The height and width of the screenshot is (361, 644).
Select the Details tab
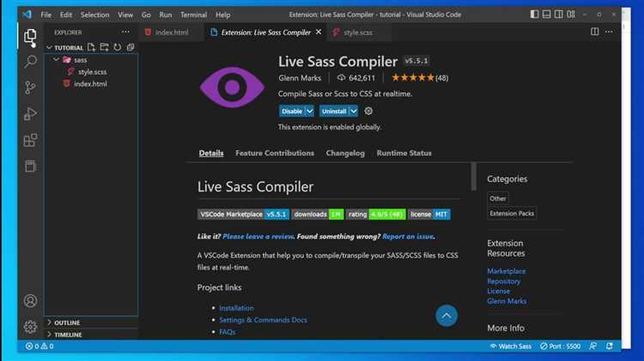(x=211, y=153)
